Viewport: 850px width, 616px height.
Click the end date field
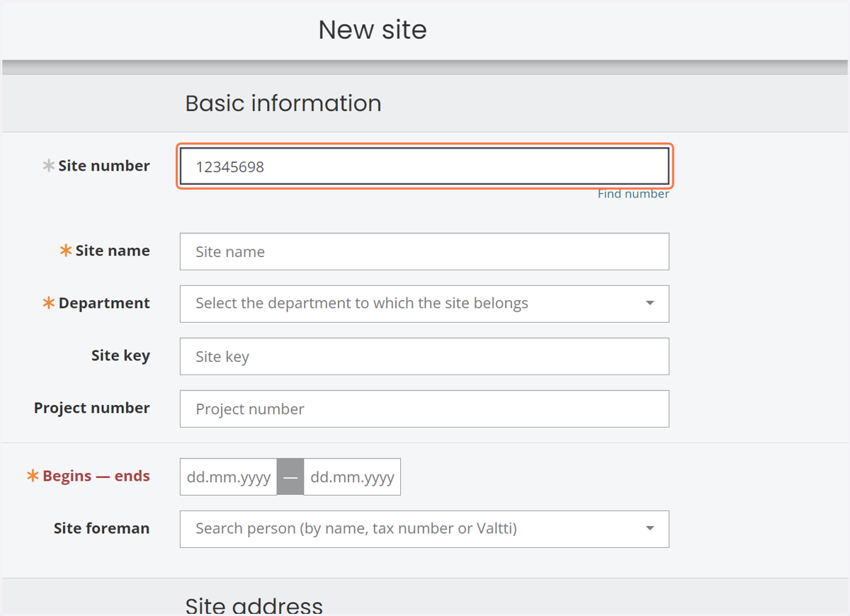[352, 477]
